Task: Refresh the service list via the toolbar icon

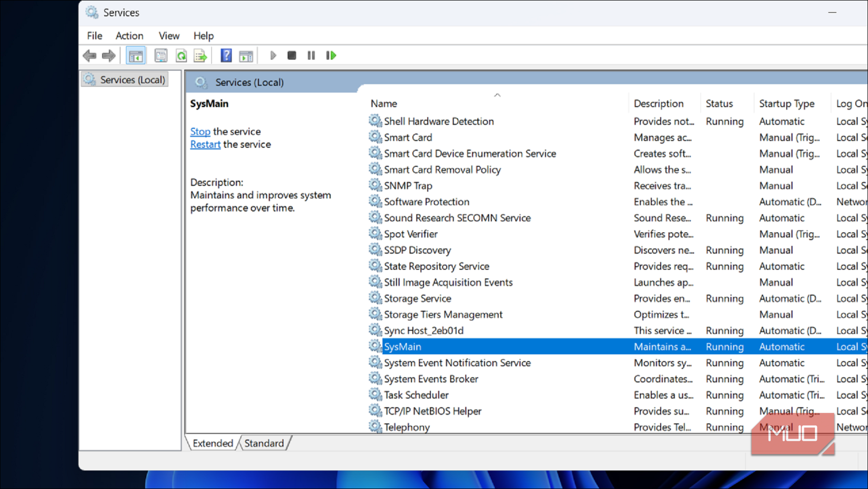Action: click(180, 55)
